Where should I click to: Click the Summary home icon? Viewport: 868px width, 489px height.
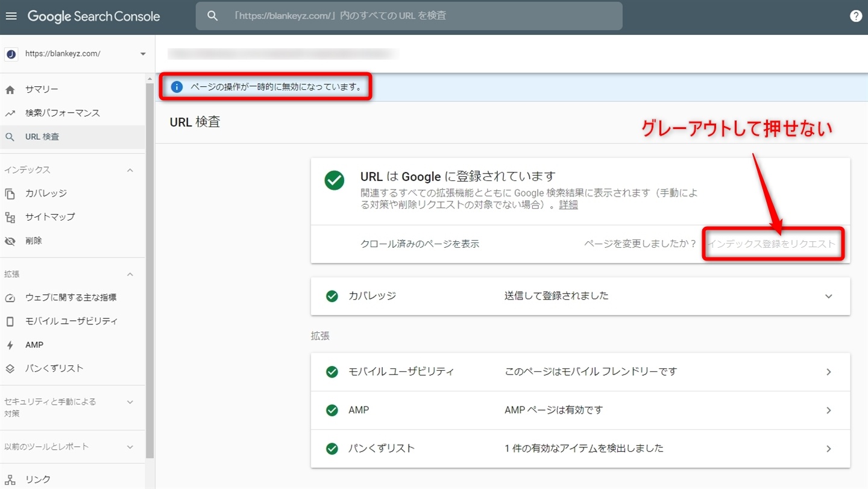coord(10,90)
